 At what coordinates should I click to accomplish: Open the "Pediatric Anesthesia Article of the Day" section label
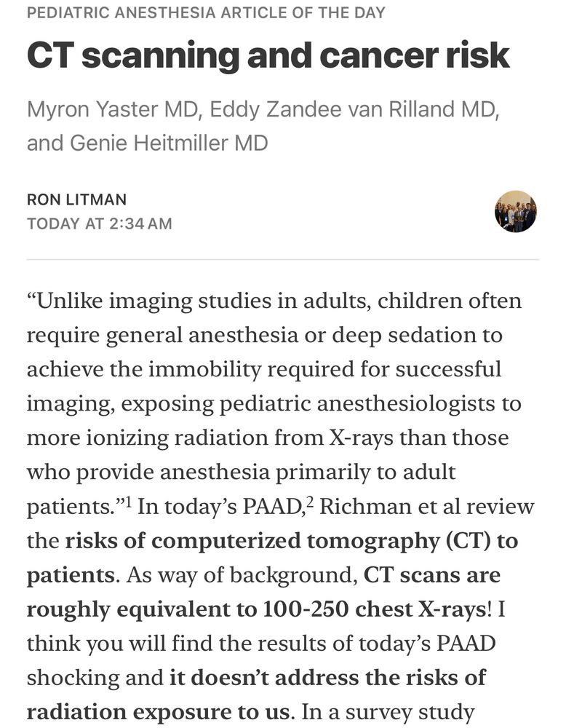(206, 12)
